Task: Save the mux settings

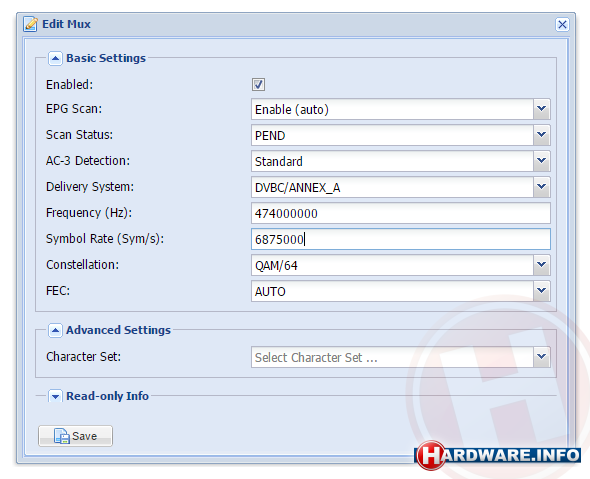Action: (75, 436)
